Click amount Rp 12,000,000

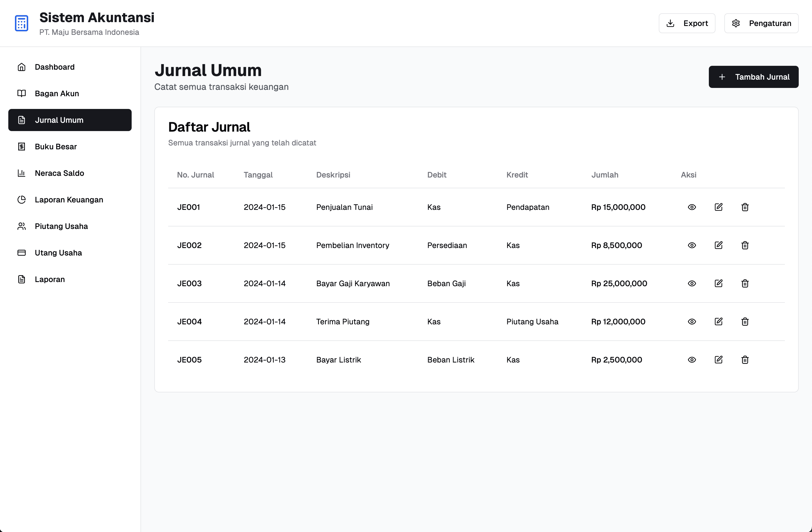tap(618, 322)
